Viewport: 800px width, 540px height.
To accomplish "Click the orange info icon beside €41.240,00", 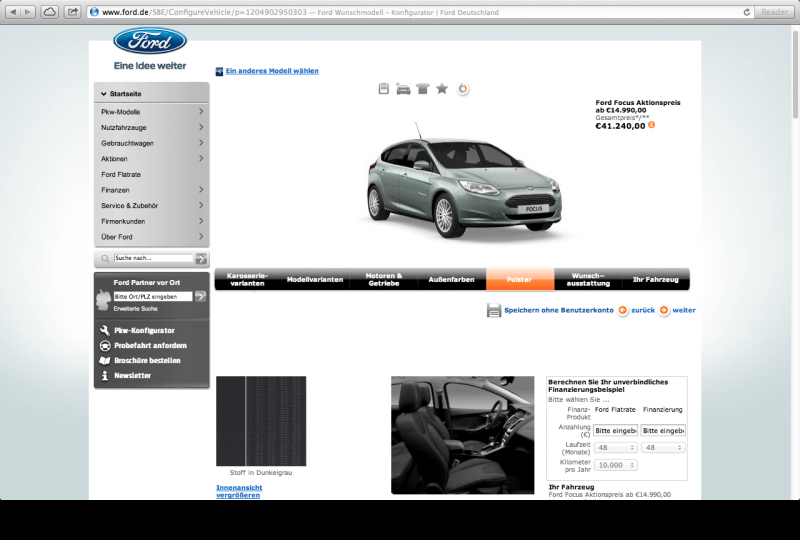I will click(652, 125).
